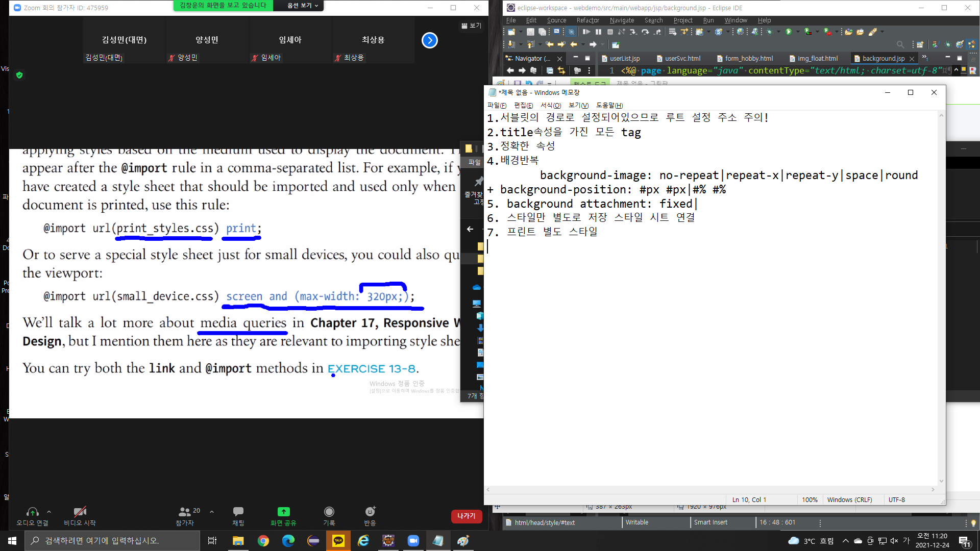Open the Zoom reactions (반응) icon
This screenshot has width=980, height=551.
pyautogui.click(x=370, y=512)
